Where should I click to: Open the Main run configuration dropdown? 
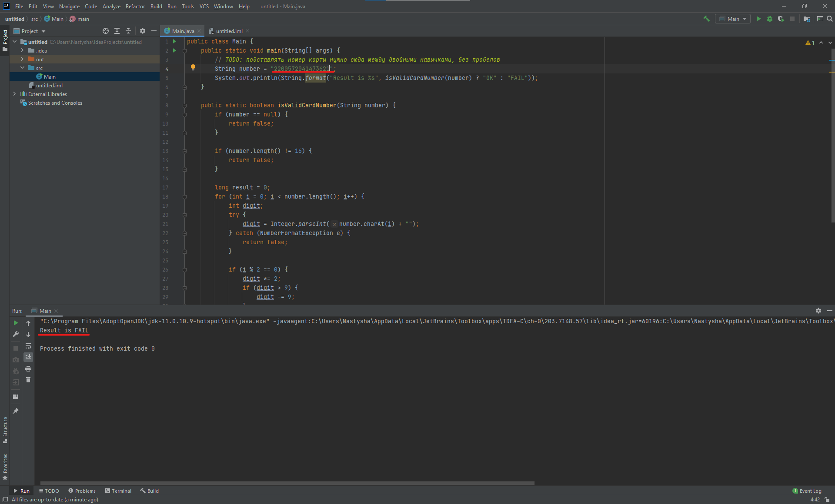tap(733, 19)
